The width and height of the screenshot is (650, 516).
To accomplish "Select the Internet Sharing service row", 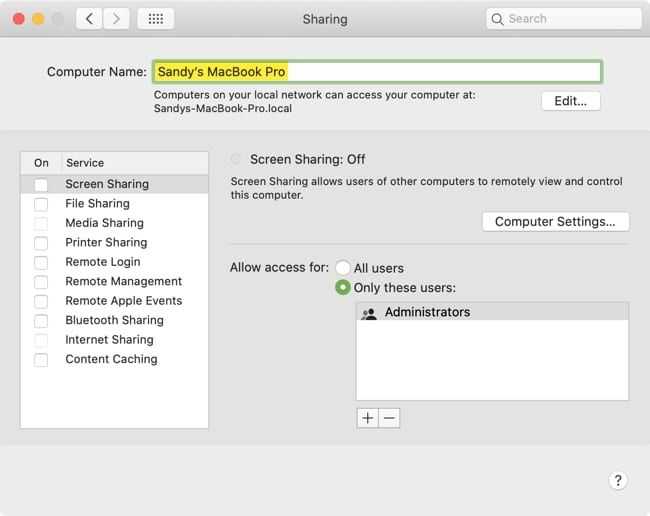I will pyautogui.click(x=114, y=340).
